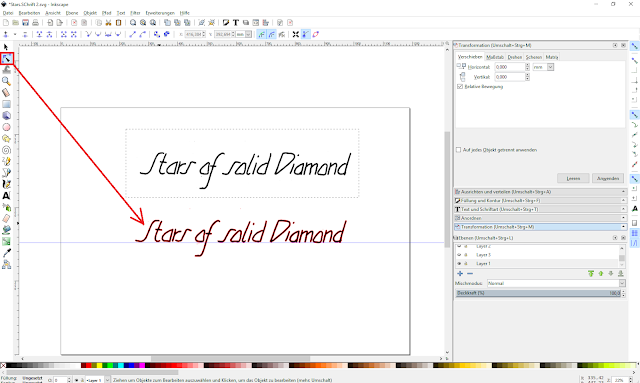Select the Ellipse circle tool
The image size is (640, 383).
(6, 127)
